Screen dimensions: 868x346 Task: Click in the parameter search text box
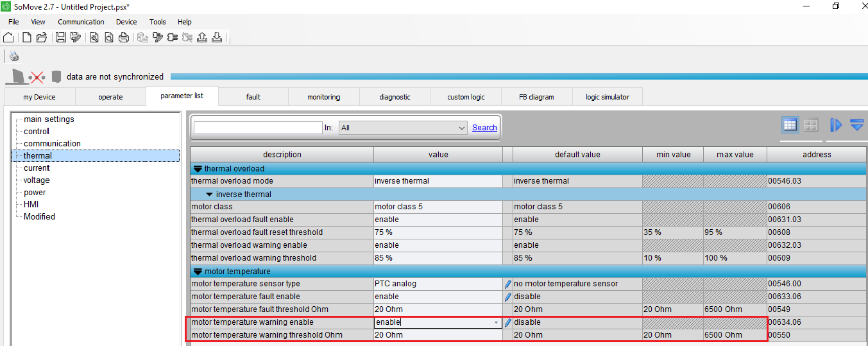(x=258, y=128)
